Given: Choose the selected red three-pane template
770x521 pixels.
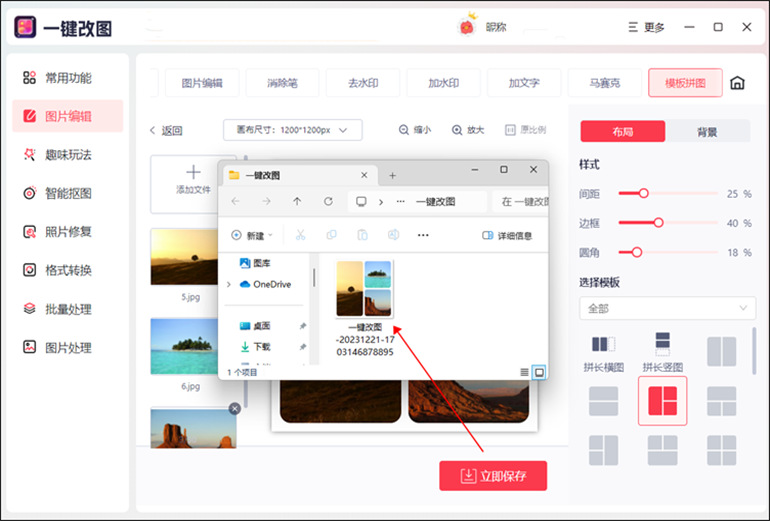Looking at the screenshot, I should [662, 401].
